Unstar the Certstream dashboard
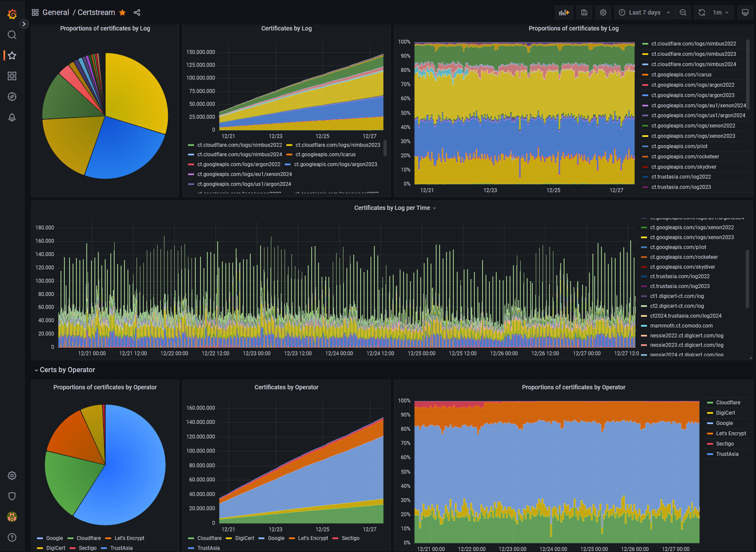The image size is (756, 552). [x=122, y=12]
